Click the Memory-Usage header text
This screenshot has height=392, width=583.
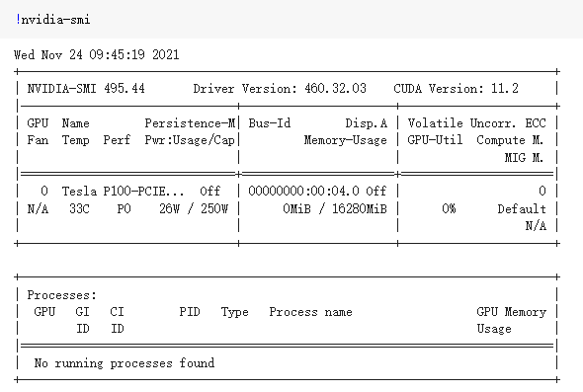[x=346, y=140]
